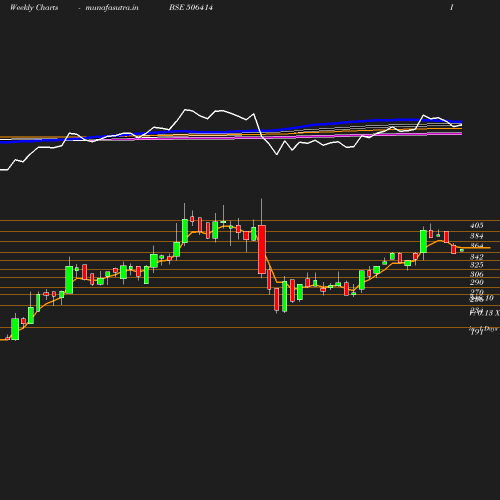Select the 405 price level label

pyautogui.click(x=477, y=225)
